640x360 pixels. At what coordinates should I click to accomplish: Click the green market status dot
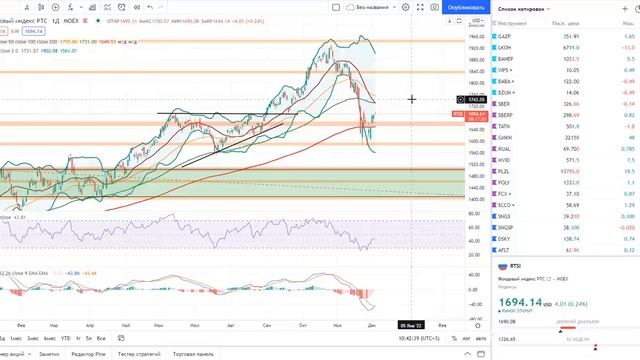coord(98,21)
